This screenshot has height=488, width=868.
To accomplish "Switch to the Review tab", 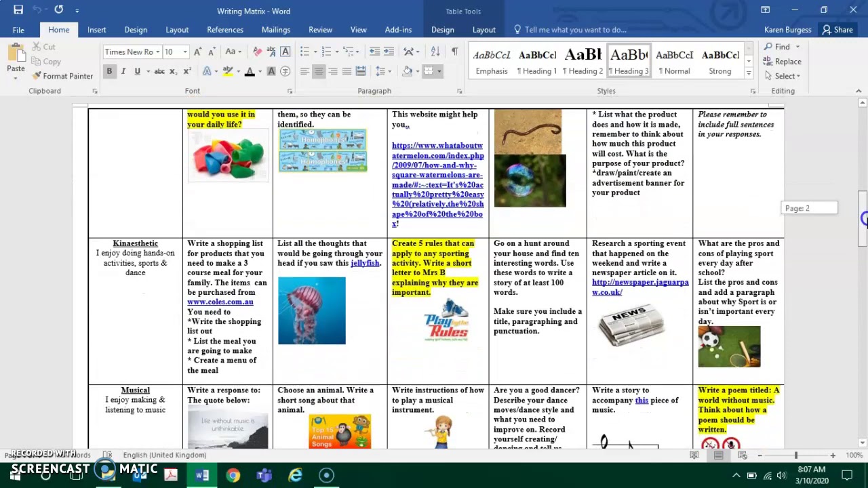I will 320,30.
